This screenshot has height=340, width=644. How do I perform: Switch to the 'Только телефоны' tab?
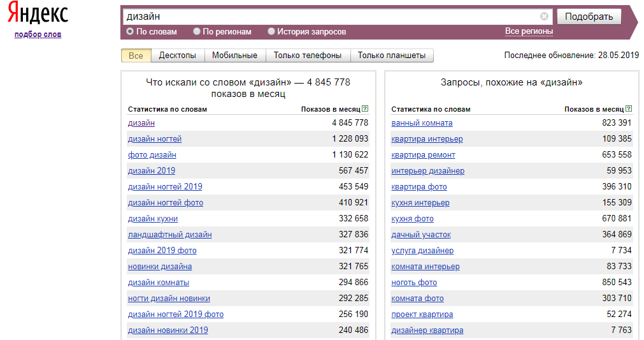point(308,55)
